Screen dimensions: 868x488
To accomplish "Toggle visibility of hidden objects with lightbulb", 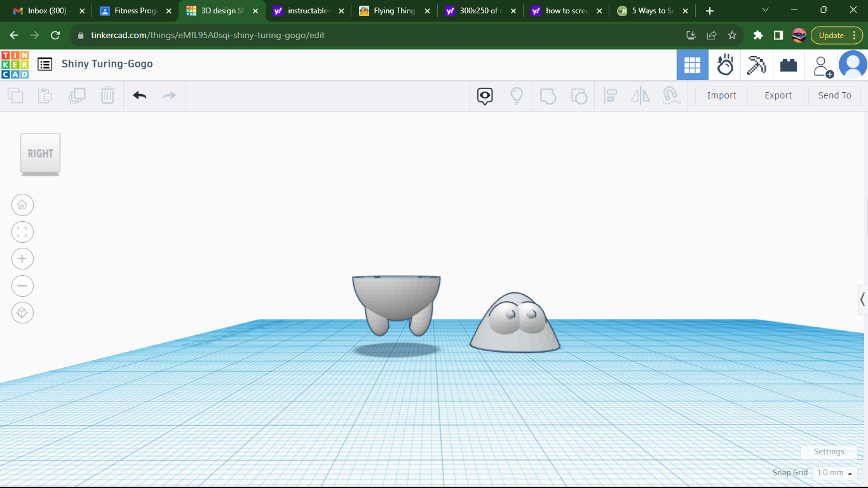I will click(x=517, y=95).
